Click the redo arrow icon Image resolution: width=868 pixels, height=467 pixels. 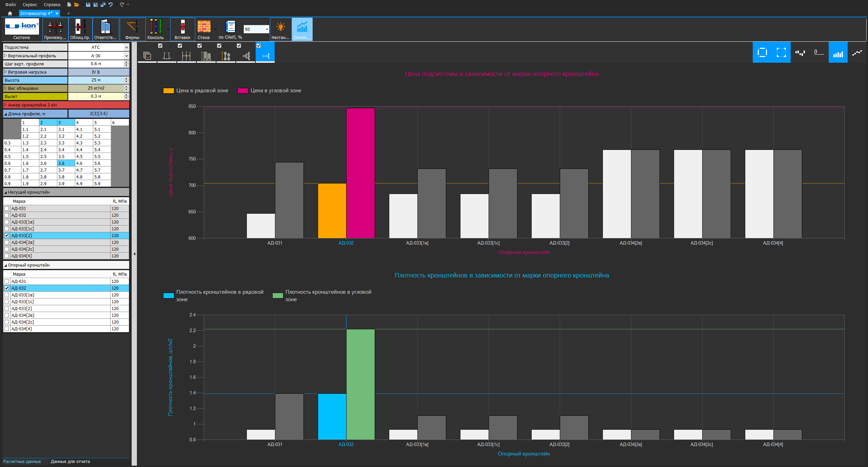(122, 4)
